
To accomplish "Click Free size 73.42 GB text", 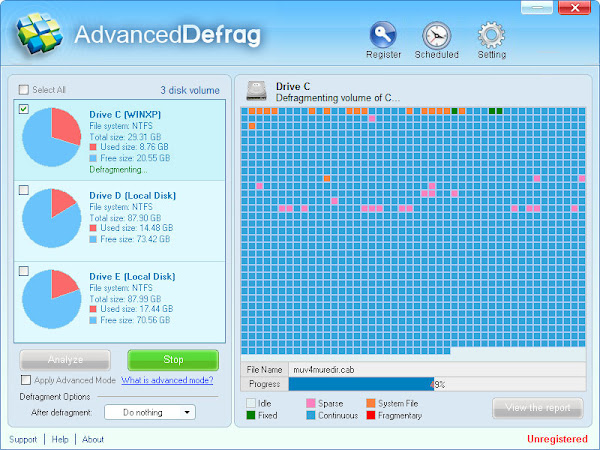I will 135,239.
